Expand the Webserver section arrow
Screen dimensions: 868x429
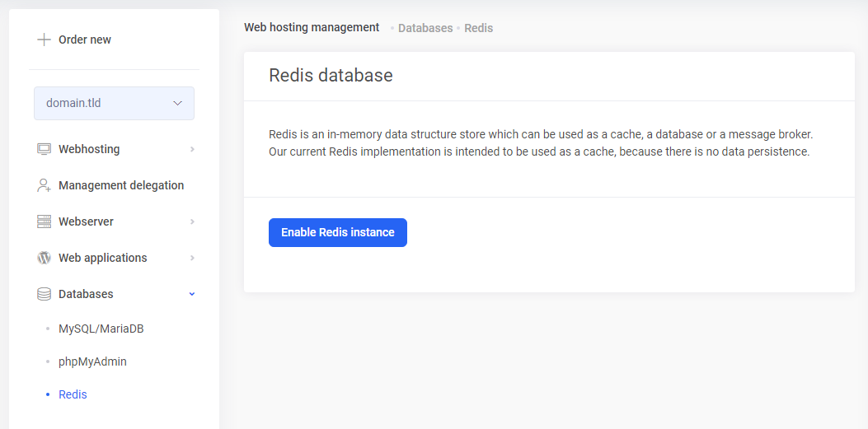coord(192,221)
